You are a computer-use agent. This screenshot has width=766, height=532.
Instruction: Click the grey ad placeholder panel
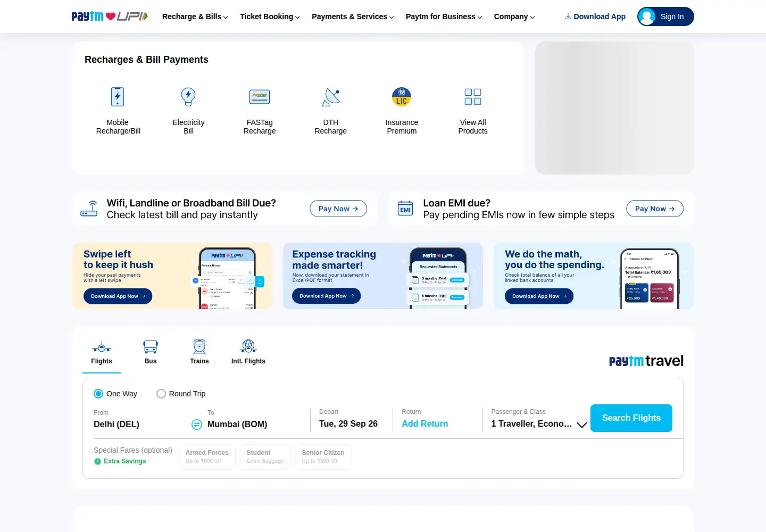pos(614,108)
